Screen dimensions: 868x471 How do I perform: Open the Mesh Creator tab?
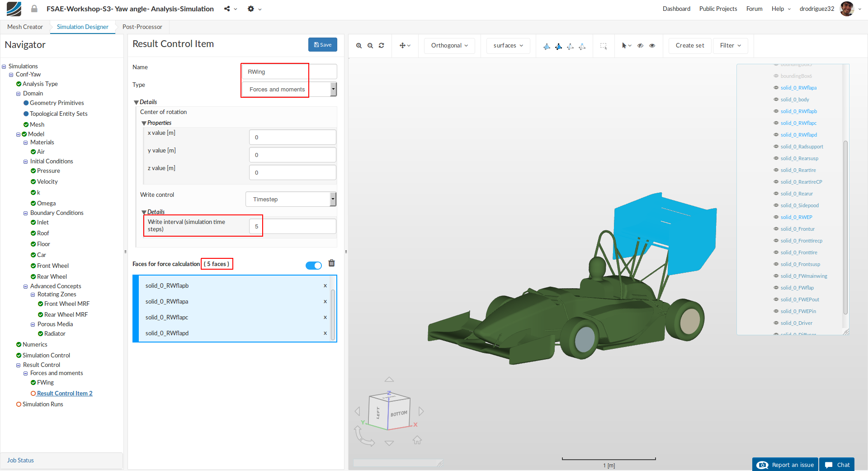tap(25, 27)
